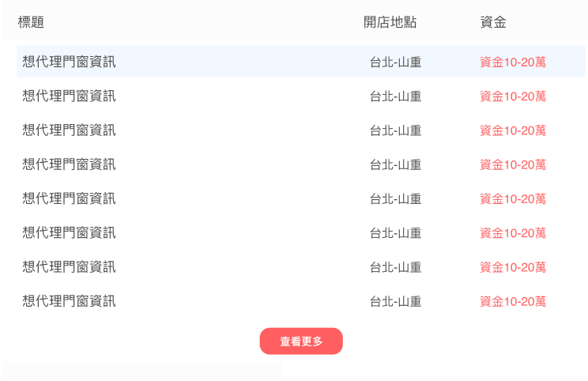Select the third row 想代理門窗資訊 title
Image resolution: width=588 pixels, height=381 pixels.
click(69, 130)
